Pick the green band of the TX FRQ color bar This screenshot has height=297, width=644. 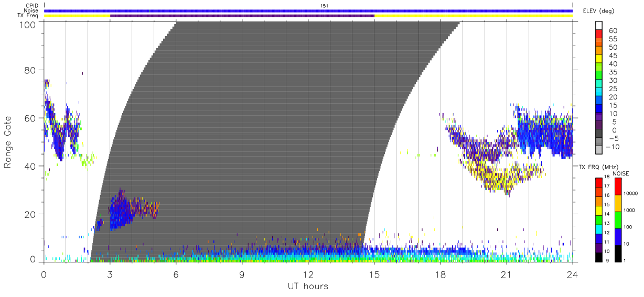[x=598, y=219]
